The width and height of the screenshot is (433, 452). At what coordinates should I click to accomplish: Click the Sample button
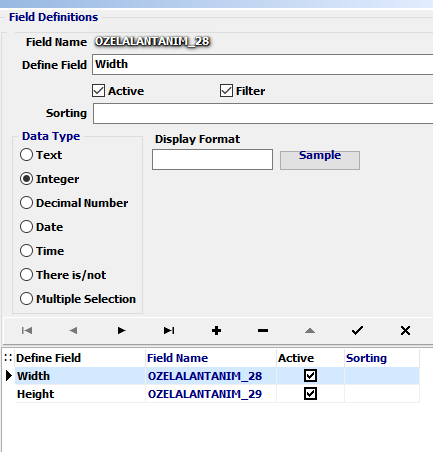(x=320, y=160)
